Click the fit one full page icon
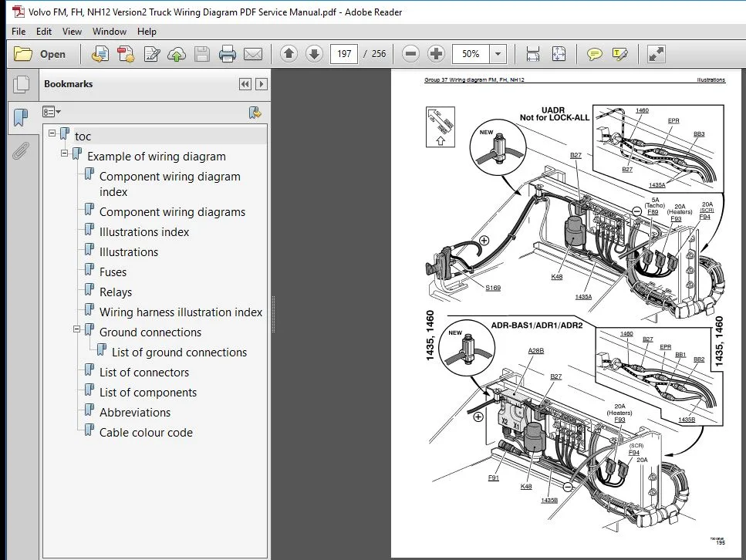The width and height of the screenshot is (746, 560). [x=559, y=54]
